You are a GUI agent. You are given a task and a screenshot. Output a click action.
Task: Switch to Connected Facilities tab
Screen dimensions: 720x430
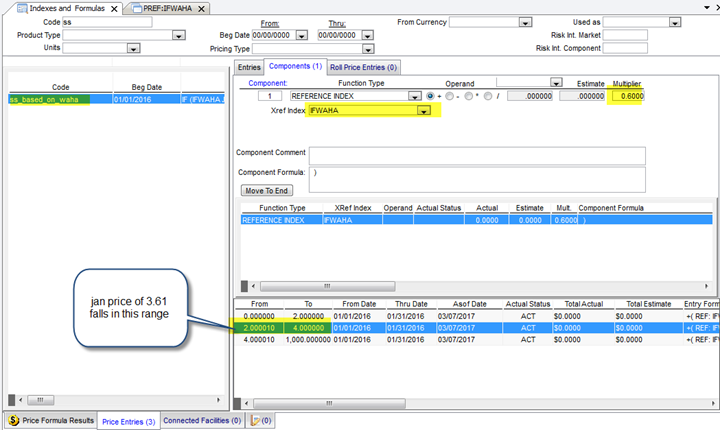click(x=201, y=421)
